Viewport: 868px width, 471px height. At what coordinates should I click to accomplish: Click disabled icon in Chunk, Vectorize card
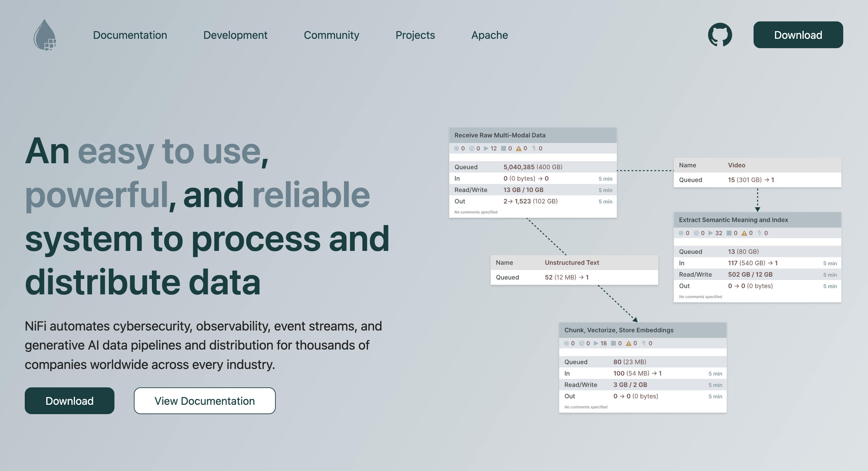644,343
